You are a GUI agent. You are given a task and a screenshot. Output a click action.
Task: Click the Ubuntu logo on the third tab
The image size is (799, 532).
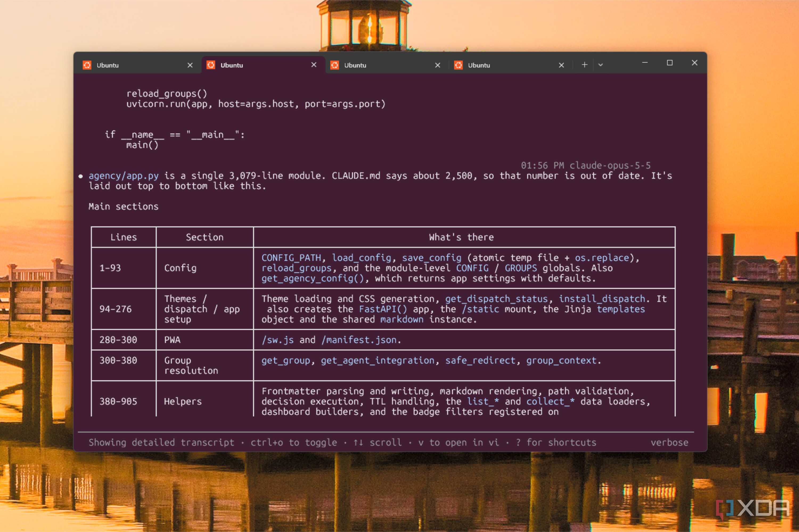click(334, 65)
